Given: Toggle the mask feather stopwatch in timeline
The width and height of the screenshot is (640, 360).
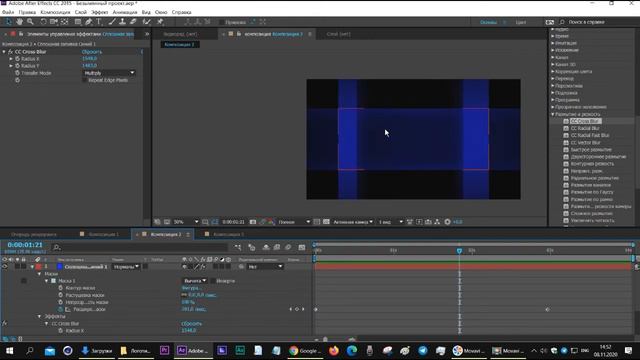Looking at the screenshot, I should 60,295.
